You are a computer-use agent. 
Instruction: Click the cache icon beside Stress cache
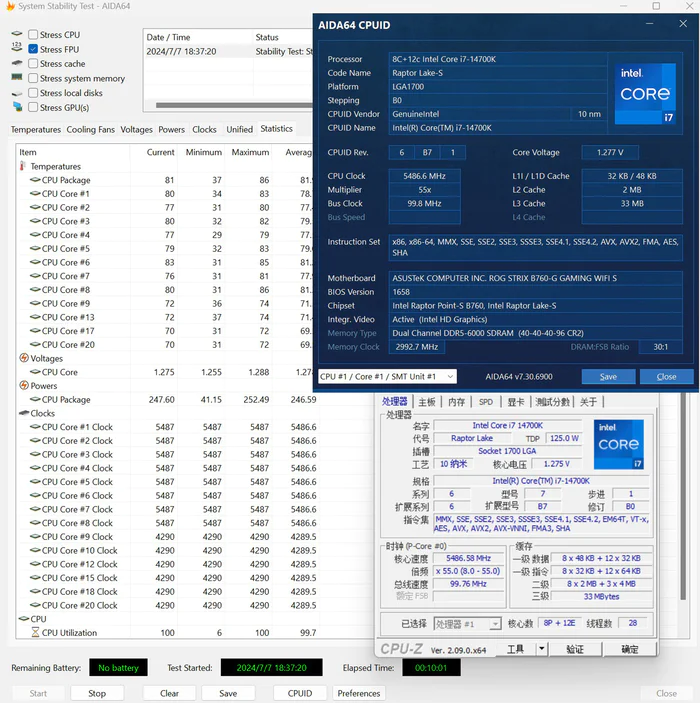pos(17,63)
